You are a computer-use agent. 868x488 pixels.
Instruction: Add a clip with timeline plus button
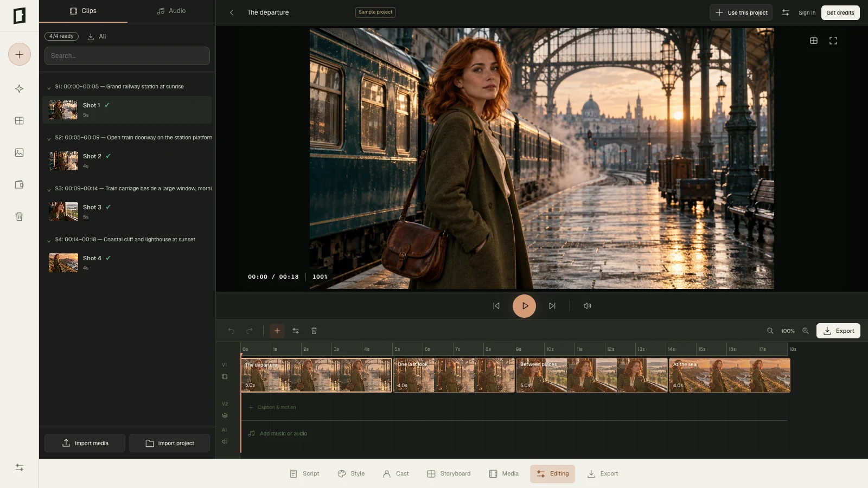coord(277,331)
